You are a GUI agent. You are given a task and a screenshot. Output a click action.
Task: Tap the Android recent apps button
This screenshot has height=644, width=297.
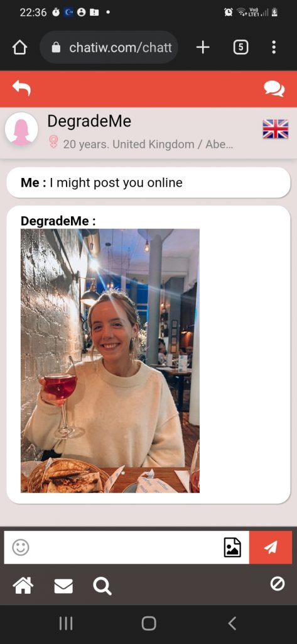click(66, 623)
